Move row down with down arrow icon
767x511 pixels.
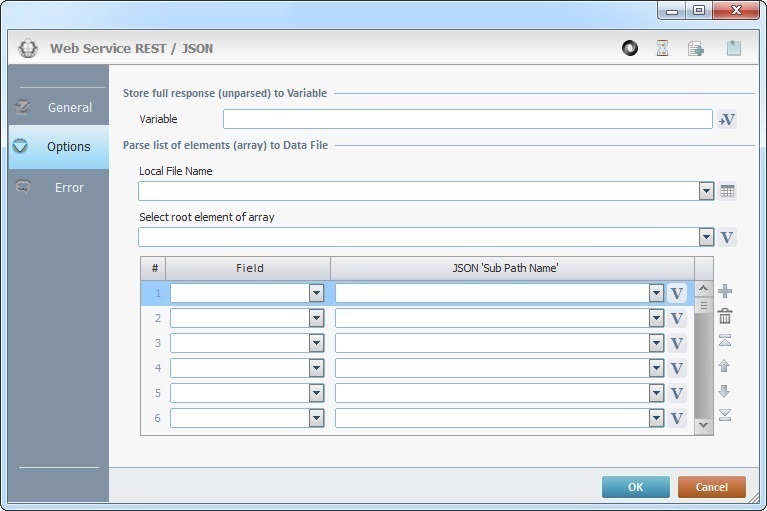(725, 391)
